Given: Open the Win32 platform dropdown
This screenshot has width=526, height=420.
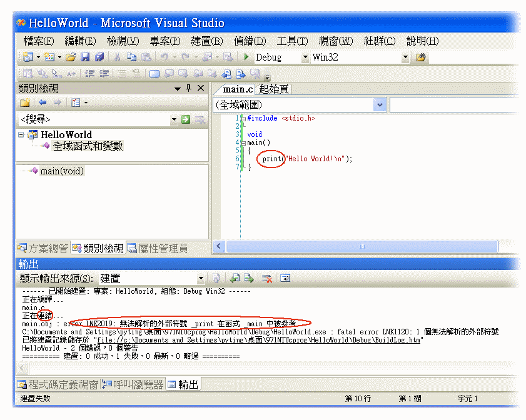Looking at the screenshot, I should (x=405, y=57).
